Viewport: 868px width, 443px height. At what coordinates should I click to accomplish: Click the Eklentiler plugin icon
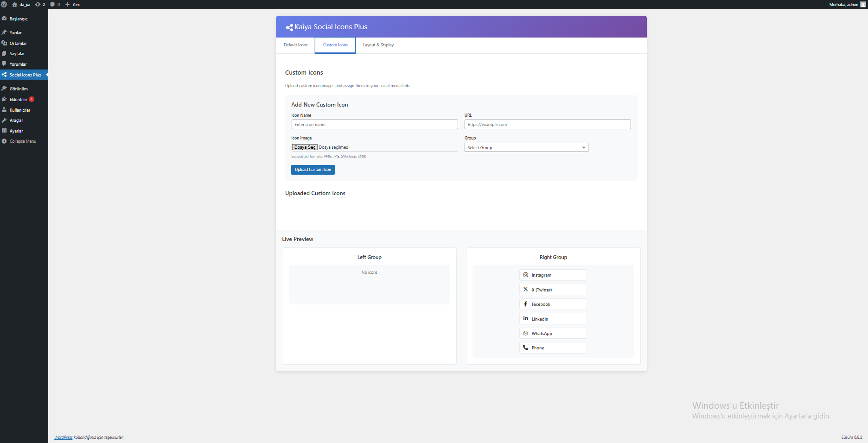(x=4, y=99)
